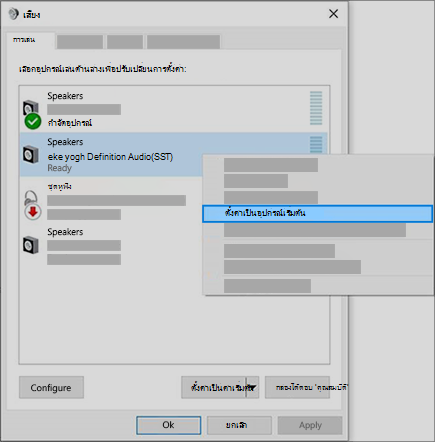
Task: Open the Configure button
Action: 51,388
